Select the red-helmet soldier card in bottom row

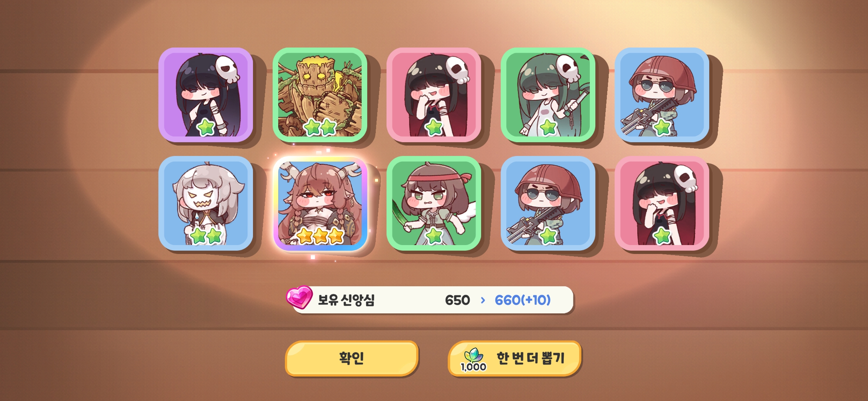[548, 203]
